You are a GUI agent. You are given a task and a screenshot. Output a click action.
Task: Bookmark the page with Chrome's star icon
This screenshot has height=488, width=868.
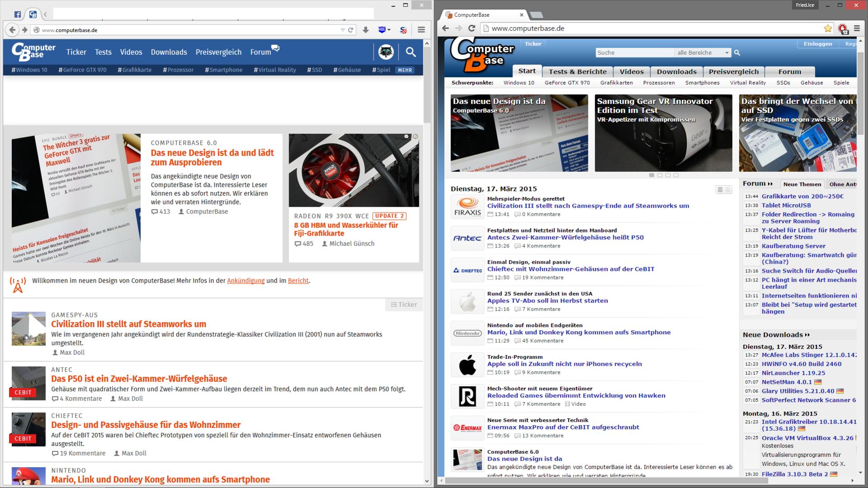[828, 28]
